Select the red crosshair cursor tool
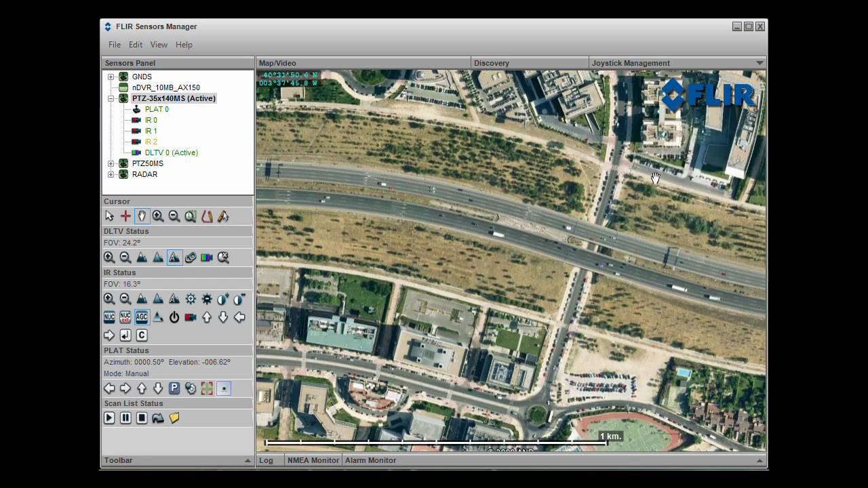The height and width of the screenshot is (488, 868). (125, 216)
